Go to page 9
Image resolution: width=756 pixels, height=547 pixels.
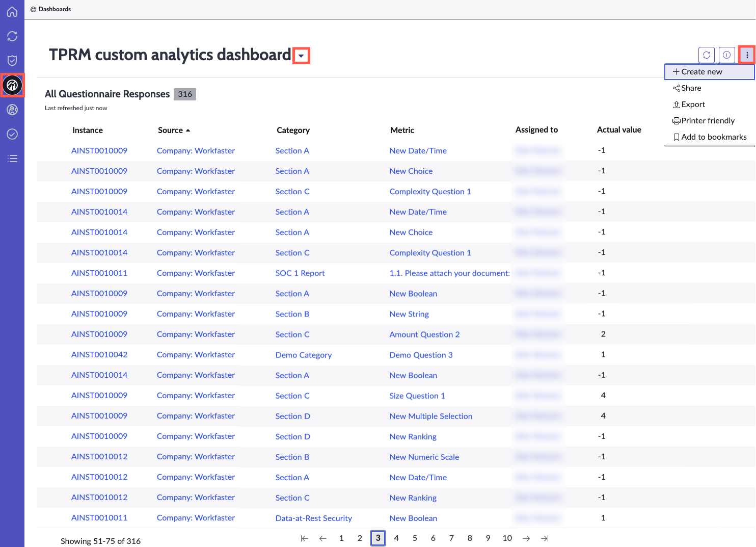tap(488, 538)
